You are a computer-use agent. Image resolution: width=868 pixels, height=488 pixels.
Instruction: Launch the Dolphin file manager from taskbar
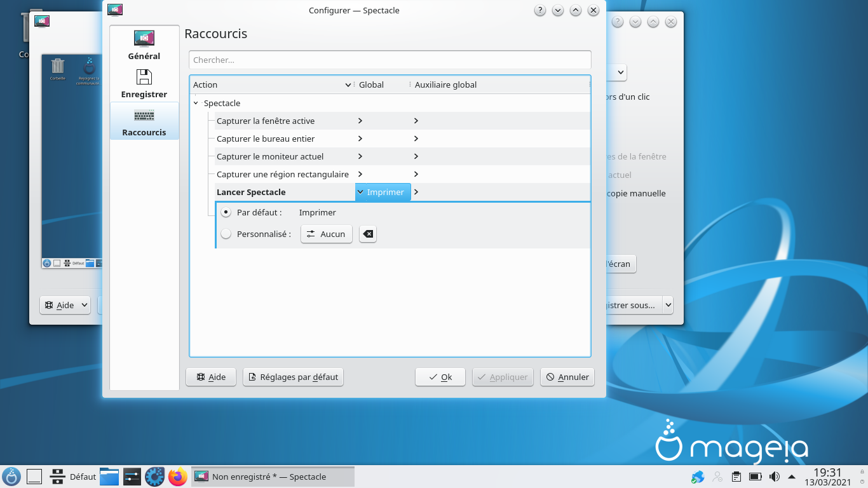point(109,477)
